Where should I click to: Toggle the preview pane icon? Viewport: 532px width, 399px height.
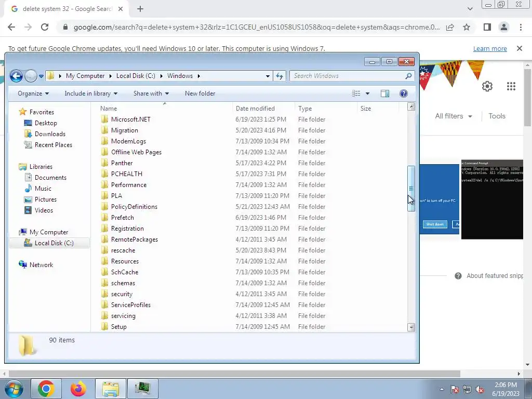point(385,94)
